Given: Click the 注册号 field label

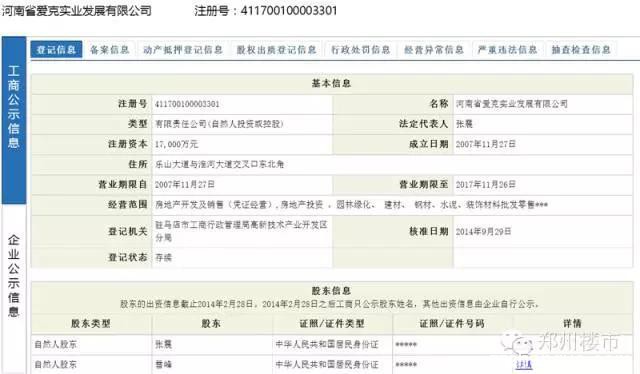Looking at the screenshot, I should [x=133, y=104].
